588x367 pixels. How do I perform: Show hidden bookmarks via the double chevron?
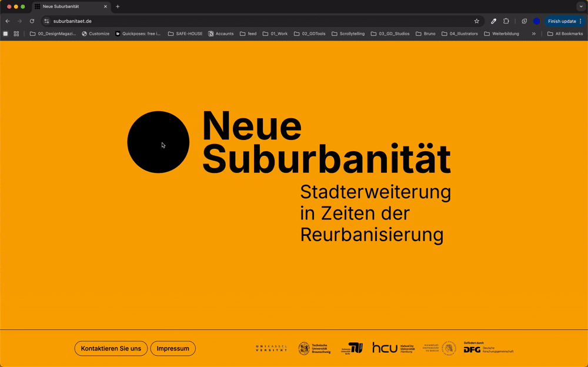534,34
